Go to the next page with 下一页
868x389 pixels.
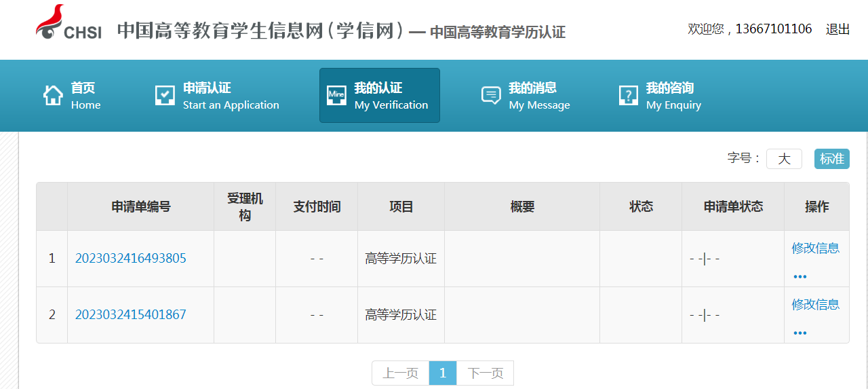coord(485,373)
